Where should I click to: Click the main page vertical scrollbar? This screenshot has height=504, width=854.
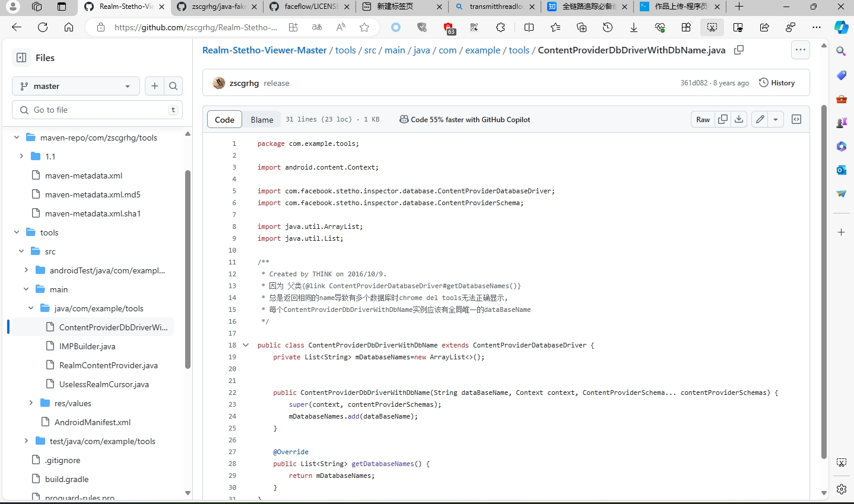[x=824, y=282]
